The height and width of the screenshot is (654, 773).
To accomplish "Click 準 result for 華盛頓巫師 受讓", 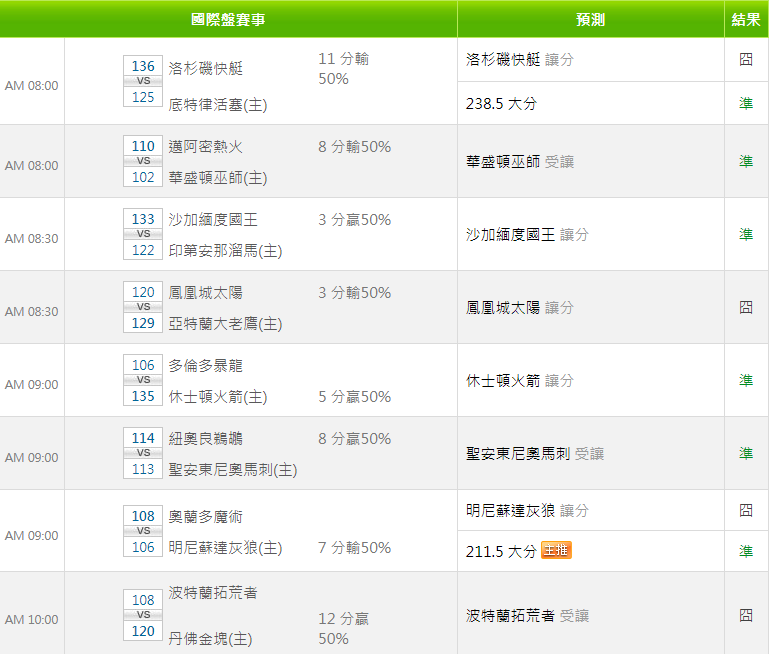I will click(746, 161).
